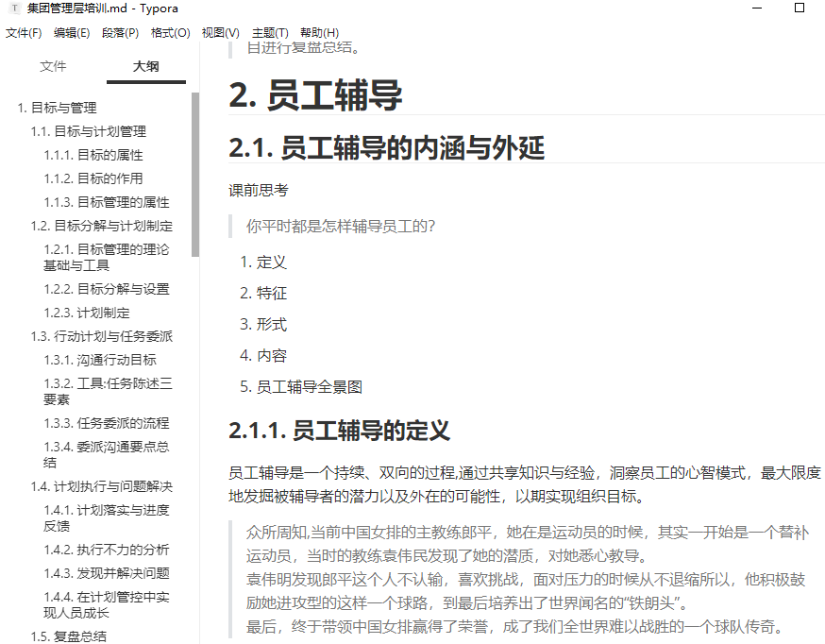Click blockquote 你平时都是怎样辅导员工的?
The image size is (825, 644).
tap(341, 227)
